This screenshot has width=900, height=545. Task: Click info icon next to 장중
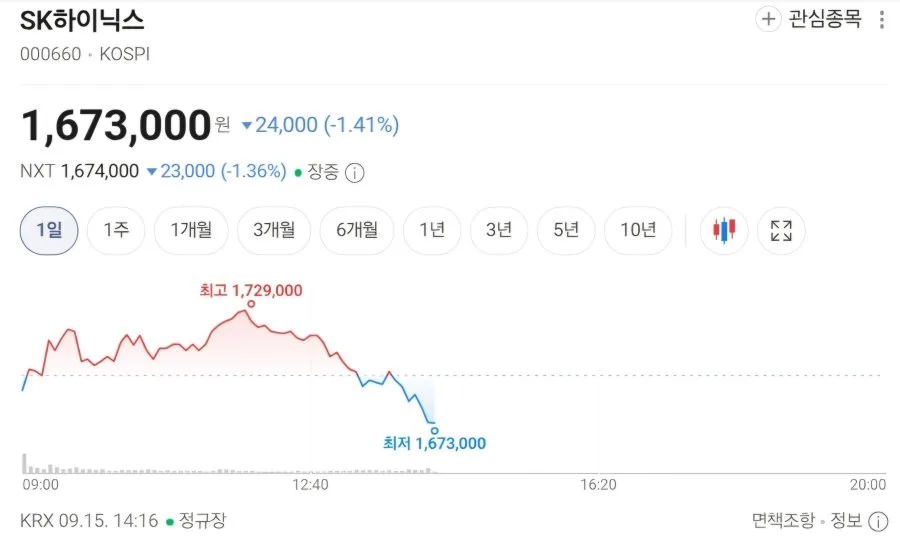click(x=355, y=172)
